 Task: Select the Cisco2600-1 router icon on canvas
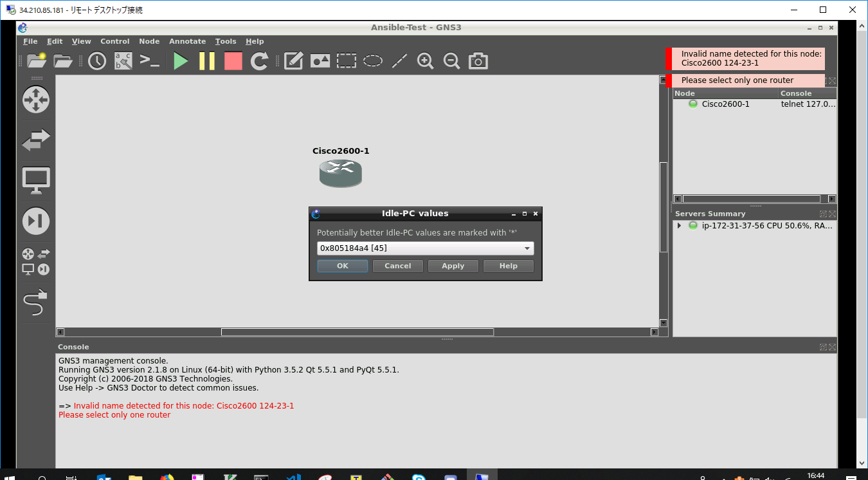(341, 174)
